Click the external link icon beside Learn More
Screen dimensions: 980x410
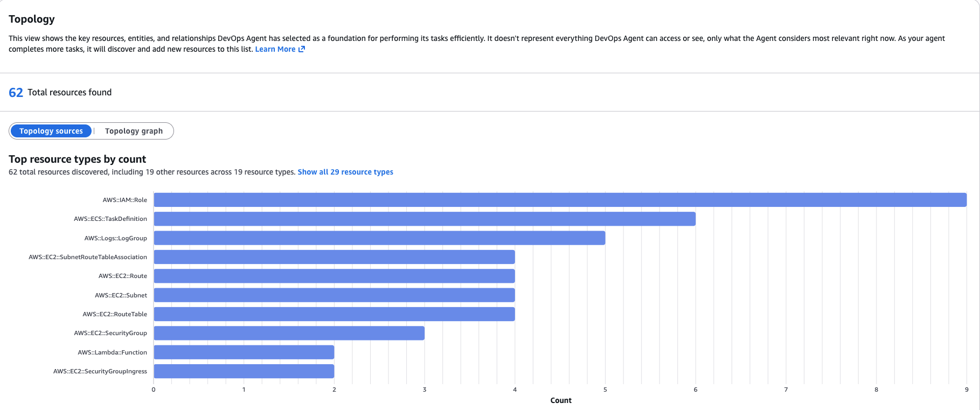click(x=302, y=49)
